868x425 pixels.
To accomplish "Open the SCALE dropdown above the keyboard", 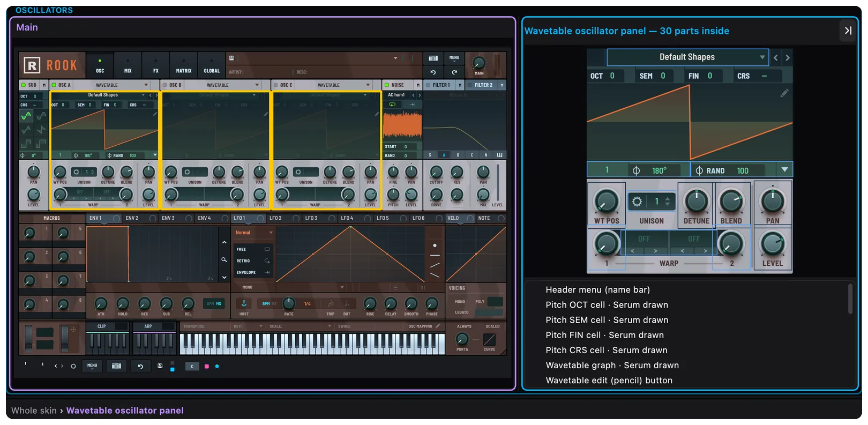I will pyautogui.click(x=300, y=326).
